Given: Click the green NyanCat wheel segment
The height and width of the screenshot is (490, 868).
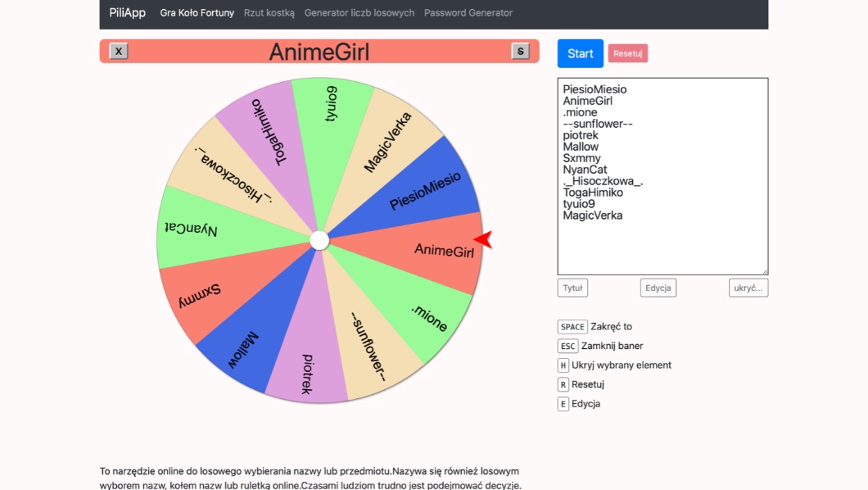Looking at the screenshot, I should point(197,229).
